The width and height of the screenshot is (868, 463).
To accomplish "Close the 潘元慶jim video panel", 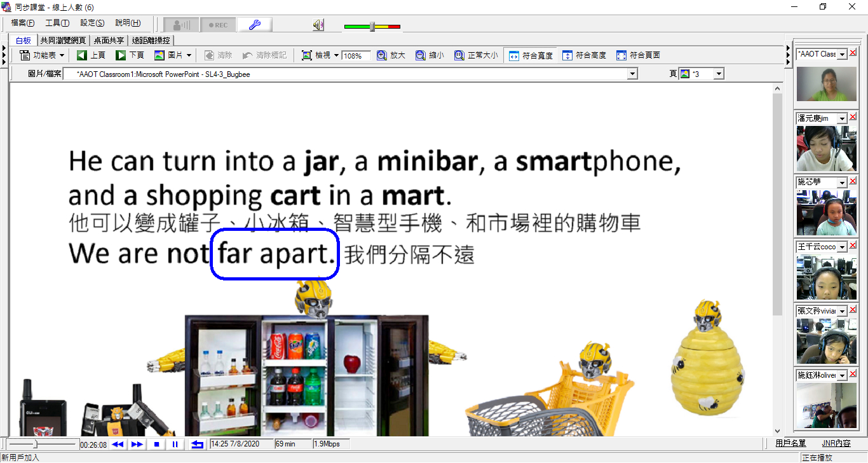I will (853, 117).
